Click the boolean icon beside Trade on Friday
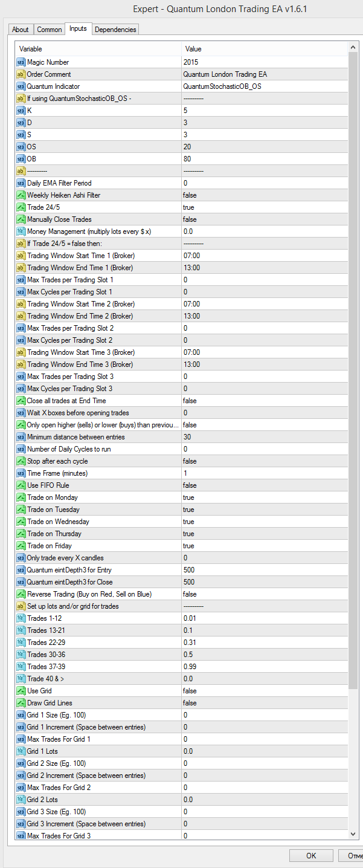This screenshot has height=868, width=363. click(x=21, y=546)
